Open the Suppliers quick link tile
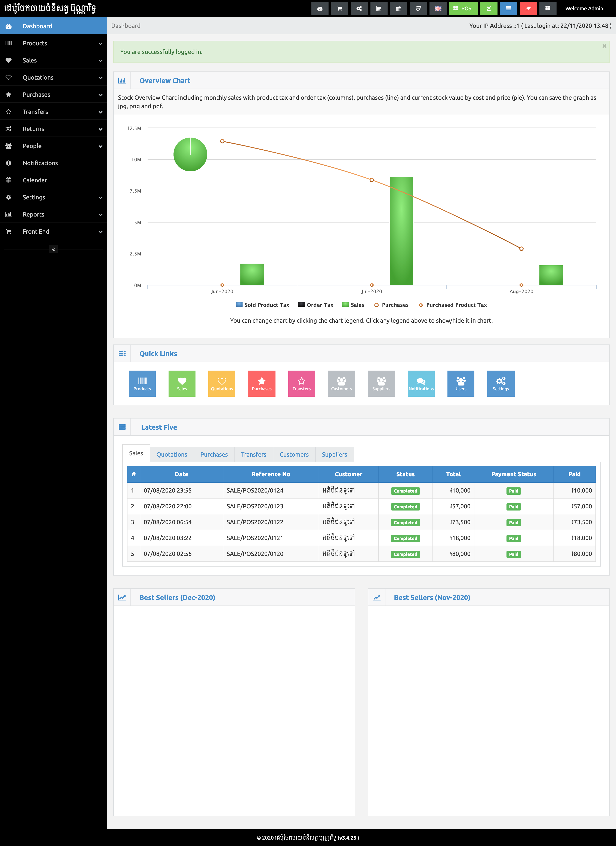 click(x=381, y=383)
